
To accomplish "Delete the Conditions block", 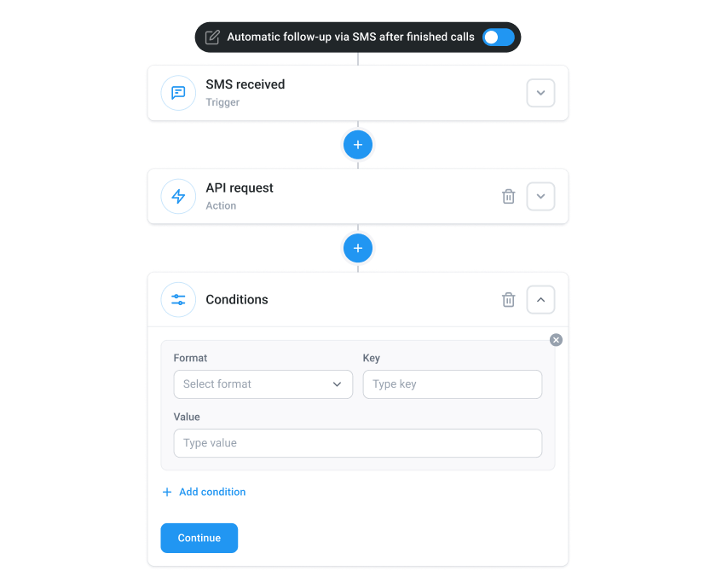I will pos(508,300).
